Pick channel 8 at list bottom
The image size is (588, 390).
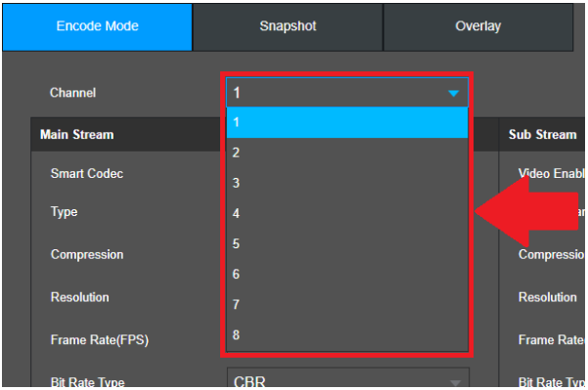pyautogui.click(x=347, y=335)
